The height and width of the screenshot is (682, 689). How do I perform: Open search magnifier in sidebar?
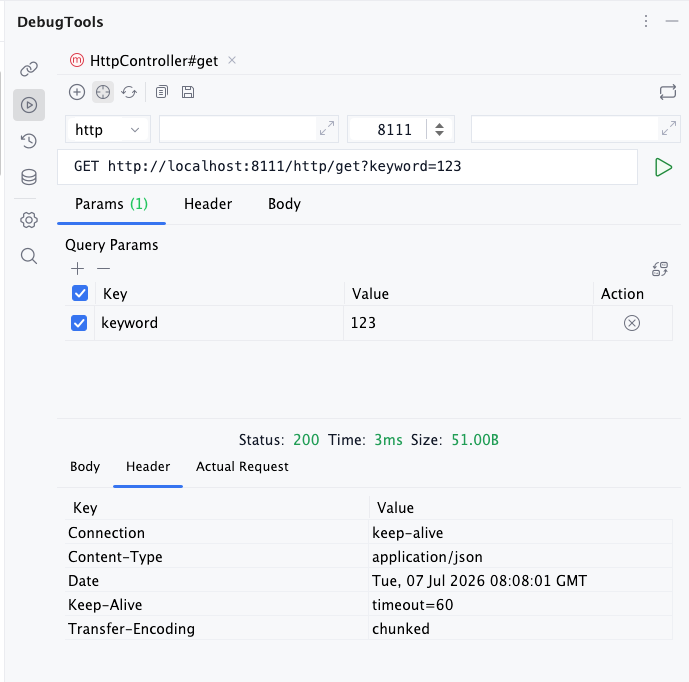tap(29, 256)
